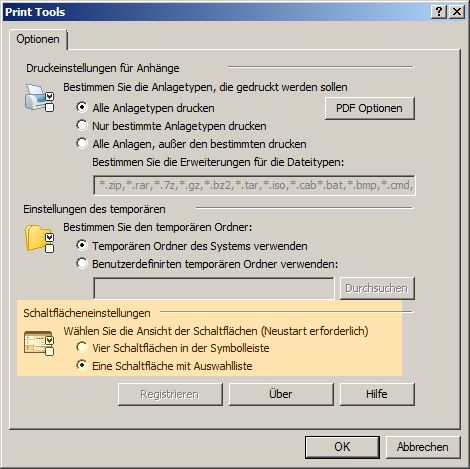Click the Hilfe button
Screen dimensions: 470x469
coord(377,394)
